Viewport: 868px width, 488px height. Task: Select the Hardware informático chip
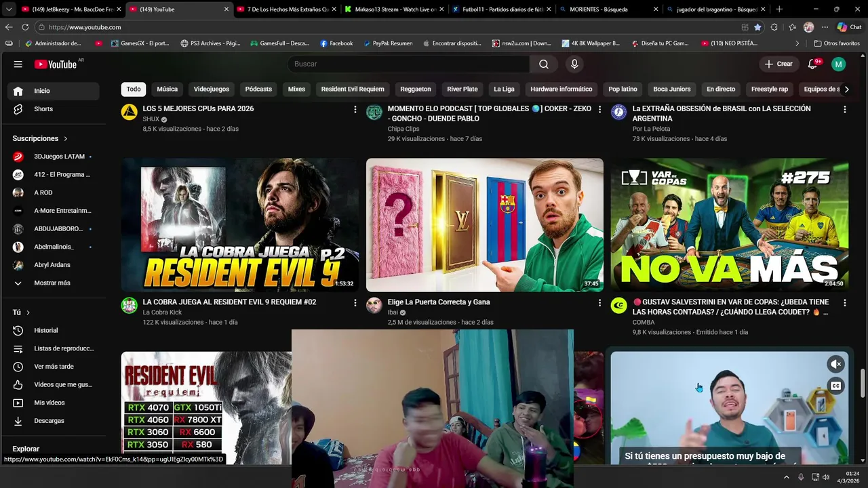[x=561, y=89]
